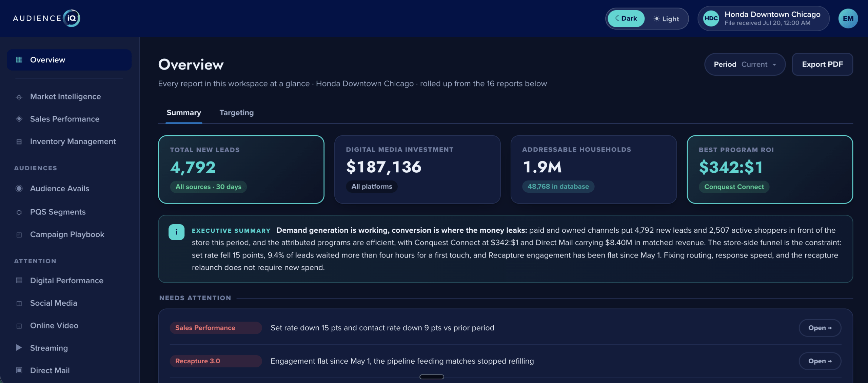868x383 pixels.
Task: Click the red Sales Performance tag
Action: pyautogui.click(x=216, y=328)
